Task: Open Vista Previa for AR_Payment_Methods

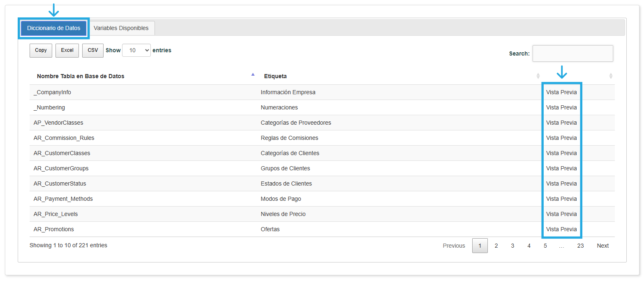Action: 561,199
